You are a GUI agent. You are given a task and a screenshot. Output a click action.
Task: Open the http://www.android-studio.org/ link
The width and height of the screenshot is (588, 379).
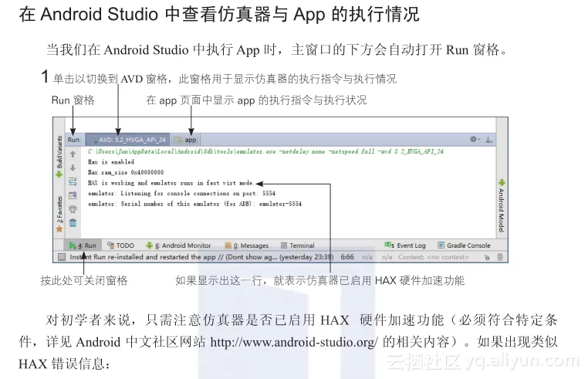(x=294, y=342)
